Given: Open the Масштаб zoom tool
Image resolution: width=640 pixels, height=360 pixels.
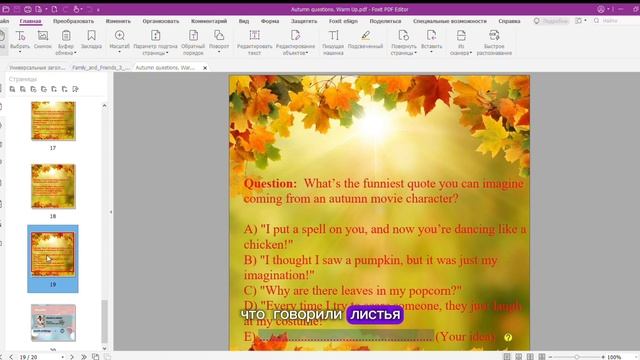Looking at the screenshot, I should tap(120, 36).
